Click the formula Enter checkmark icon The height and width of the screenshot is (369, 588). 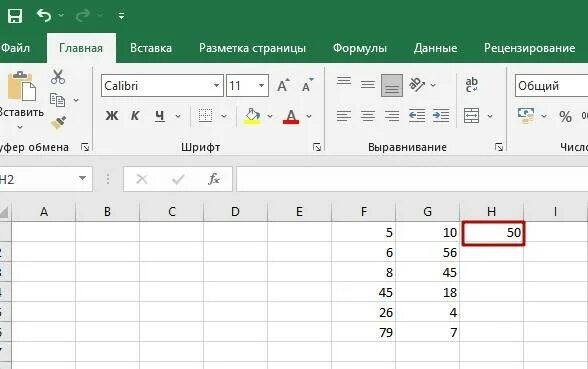[x=178, y=179]
